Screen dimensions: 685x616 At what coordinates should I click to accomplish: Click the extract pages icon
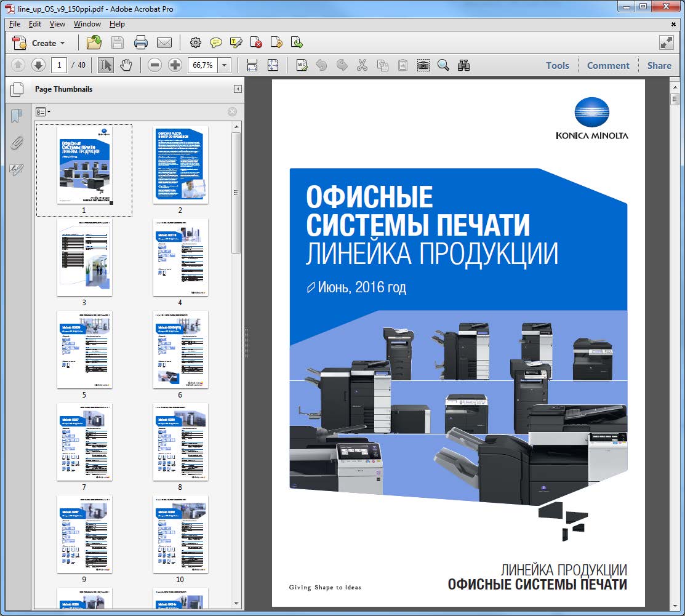tap(297, 43)
